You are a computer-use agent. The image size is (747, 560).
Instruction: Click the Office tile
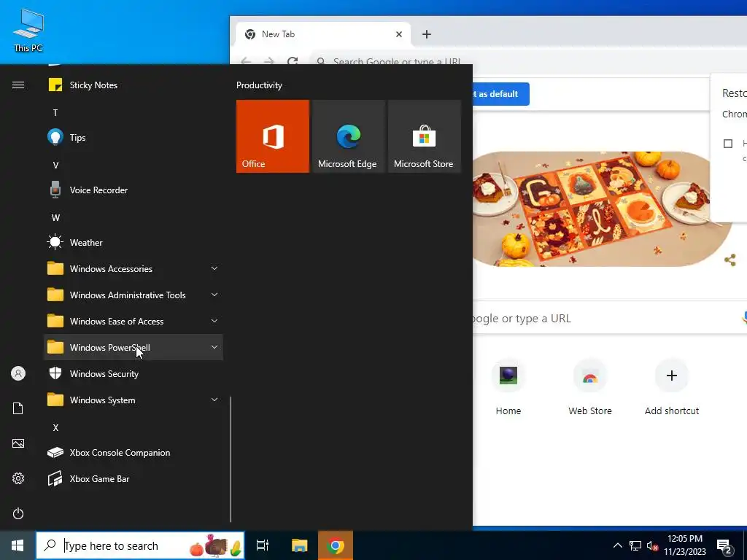273,136
